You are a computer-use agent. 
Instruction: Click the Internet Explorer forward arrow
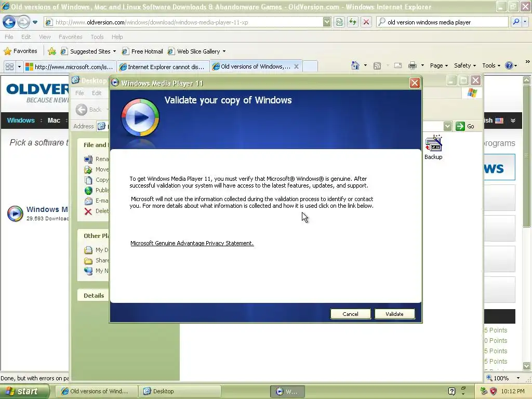click(x=23, y=22)
